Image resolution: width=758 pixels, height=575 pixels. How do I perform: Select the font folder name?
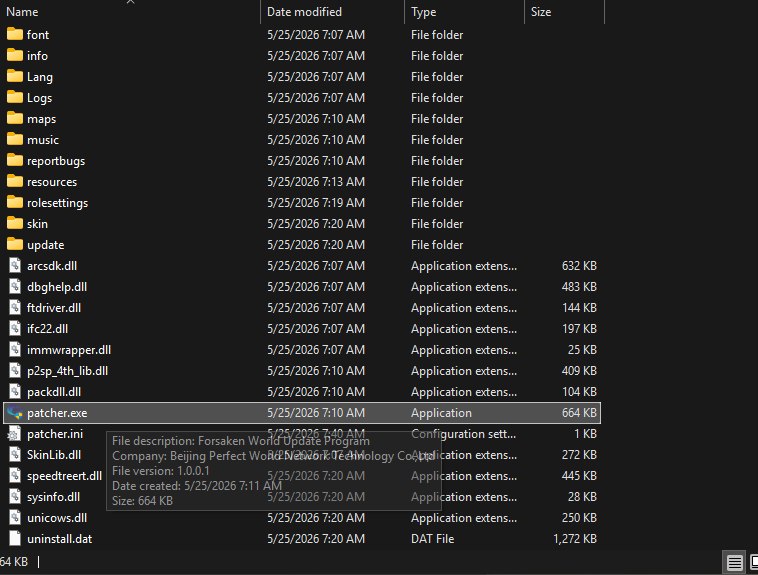click(x=38, y=35)
